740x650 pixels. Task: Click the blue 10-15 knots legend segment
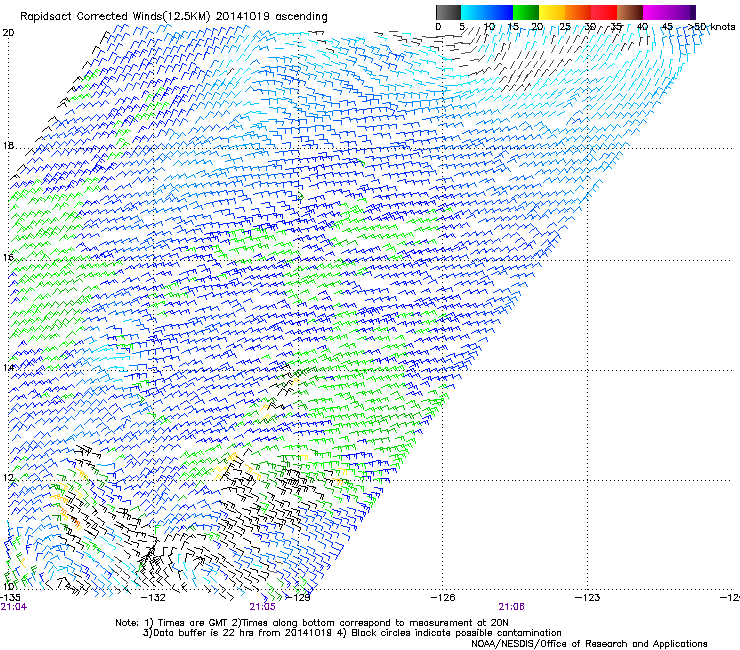pos(500,12)
